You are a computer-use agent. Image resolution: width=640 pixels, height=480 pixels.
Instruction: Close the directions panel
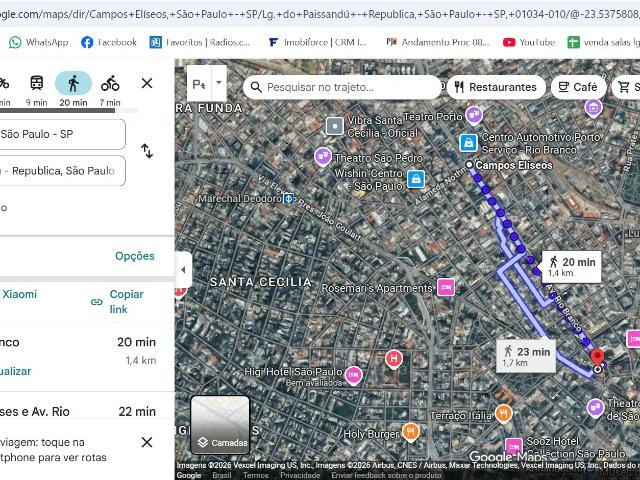point(147,83)
